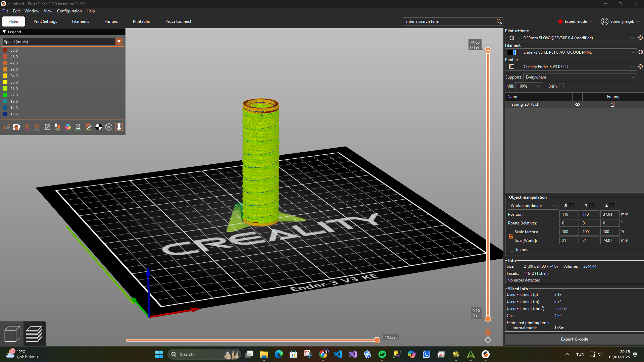
Task: Toggle the X axis mirror button
Action: click(x=571, y=206)
